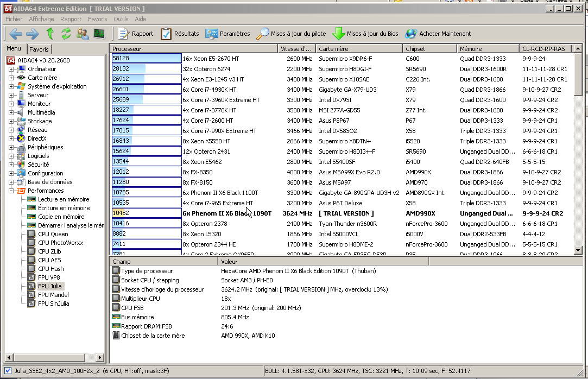Select Configuration icon in tree
The width and height of the screenshot is (588, 379).
coord(21,173)
